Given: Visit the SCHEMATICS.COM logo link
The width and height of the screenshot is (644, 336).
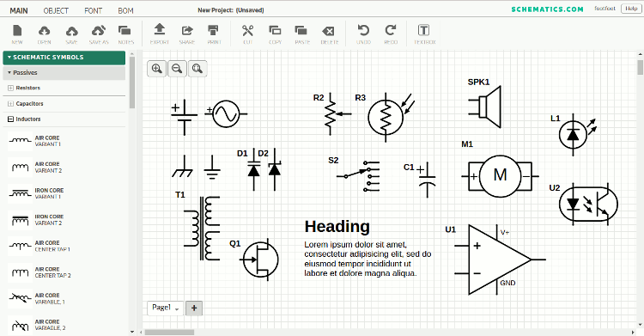Looking at the screenshot, I should [x=547, y=9].
